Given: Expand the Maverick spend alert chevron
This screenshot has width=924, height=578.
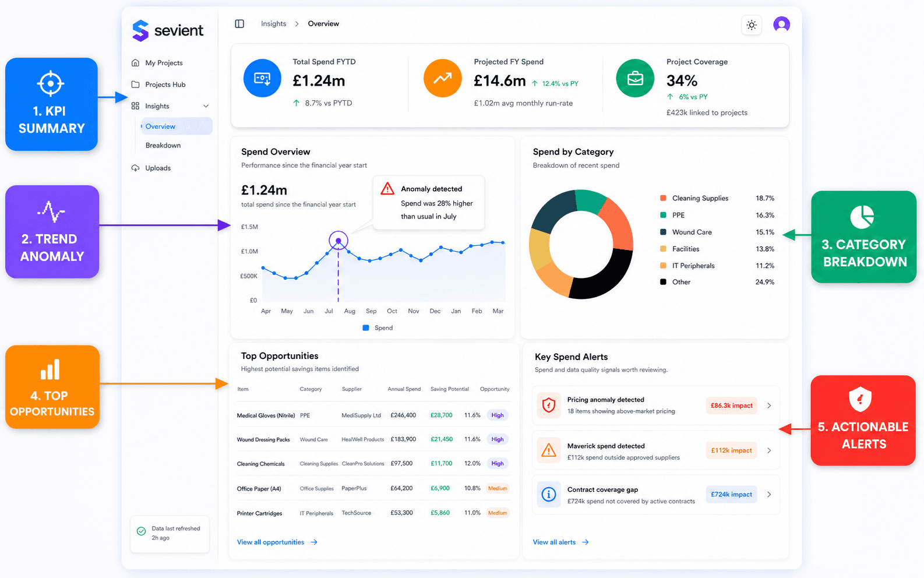Looking at the screenshot, I should (769, 450).
